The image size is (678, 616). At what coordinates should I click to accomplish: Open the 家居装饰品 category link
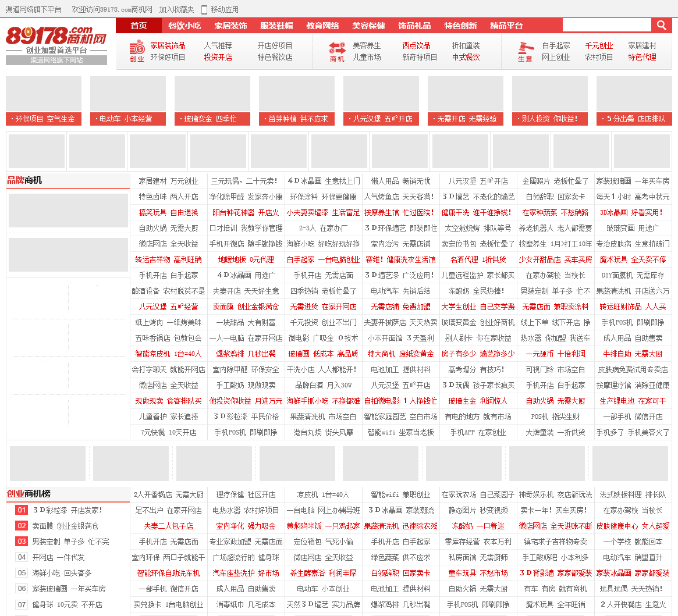point(168,45)
